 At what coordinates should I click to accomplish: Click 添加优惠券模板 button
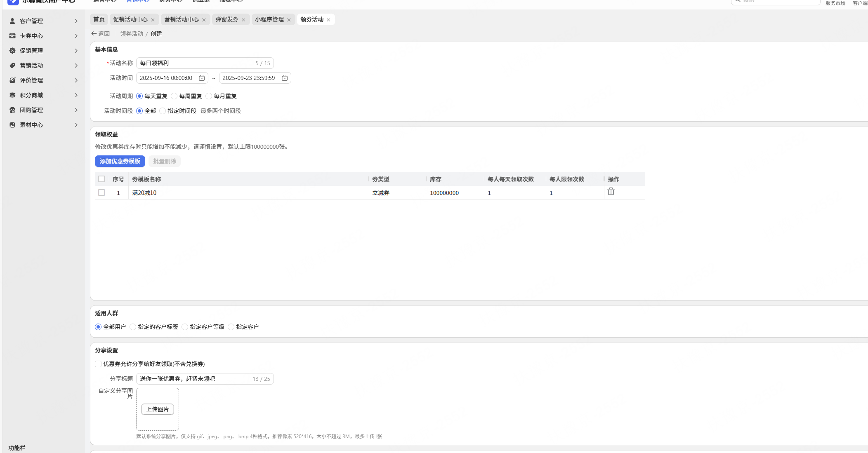120,161
